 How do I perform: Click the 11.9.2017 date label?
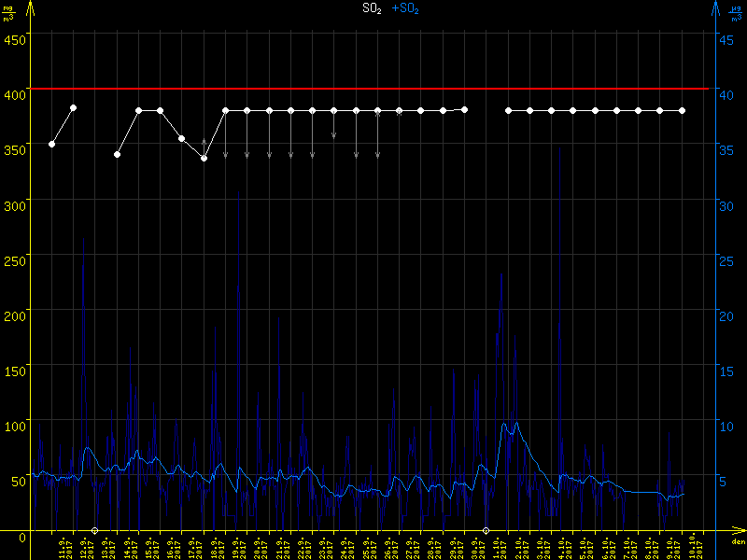pyautogui.click(x=63, y=548)
